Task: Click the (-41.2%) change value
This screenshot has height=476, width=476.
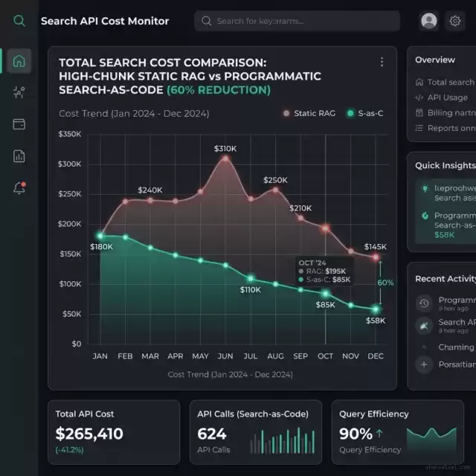Action: [x=69, y=449]
